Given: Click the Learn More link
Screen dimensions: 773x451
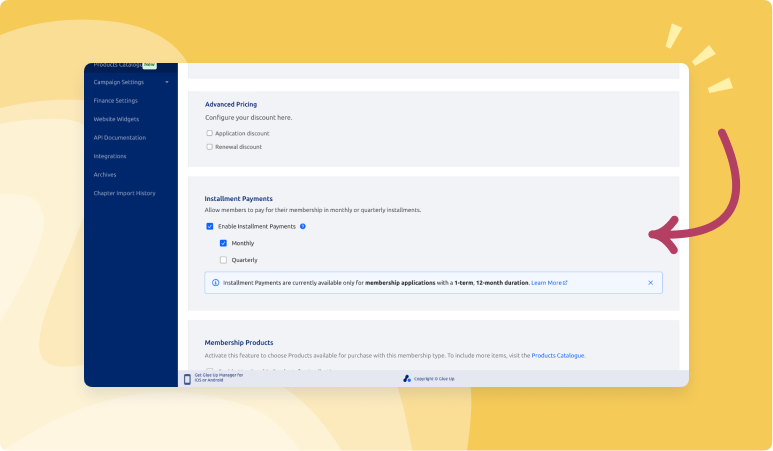Looking at the screenshot, I should tap(549, 283).
